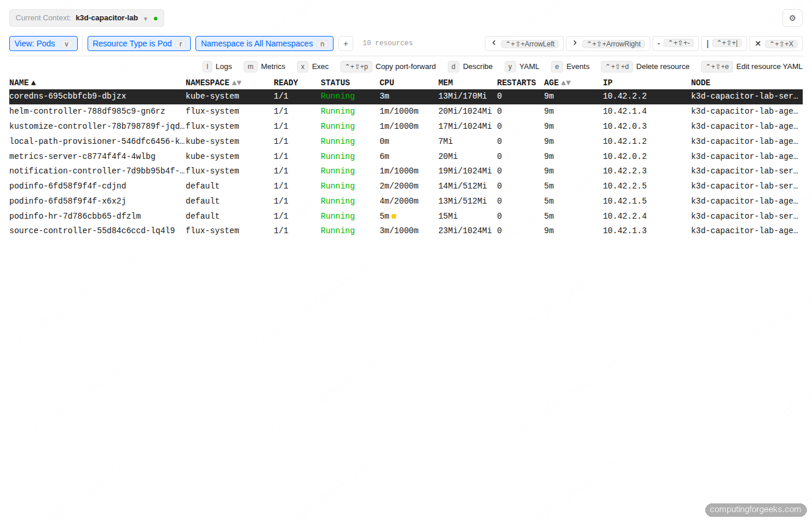Click the MEM column header
This screenshot has height=522, width=812.
445,83
